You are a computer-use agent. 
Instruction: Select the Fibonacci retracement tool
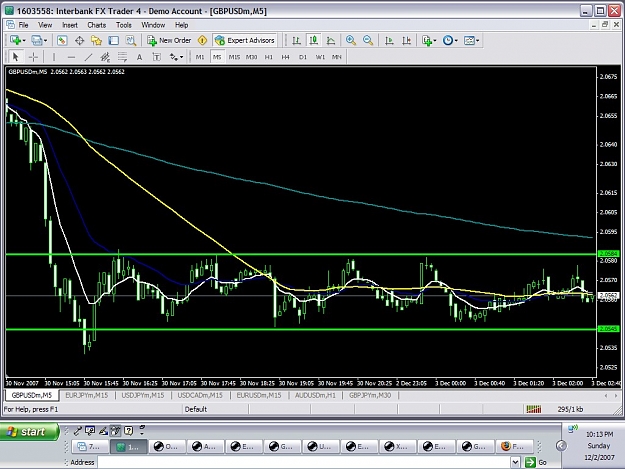(122, 57)
